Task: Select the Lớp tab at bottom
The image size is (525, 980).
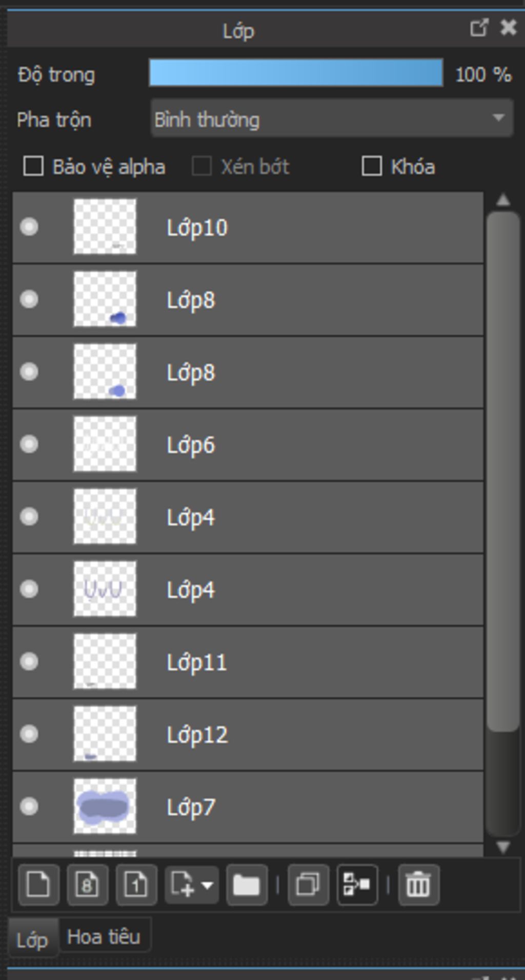Action: coord(32,940)
